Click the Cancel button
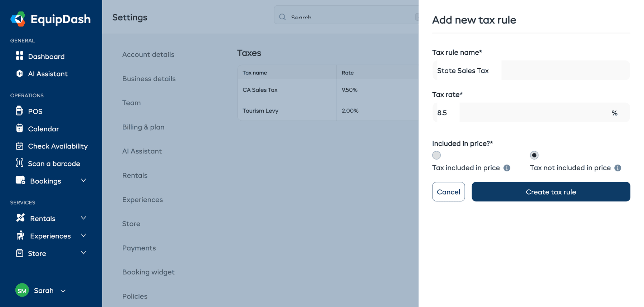This screenshot has height=307, width=644. click(448, 192)
